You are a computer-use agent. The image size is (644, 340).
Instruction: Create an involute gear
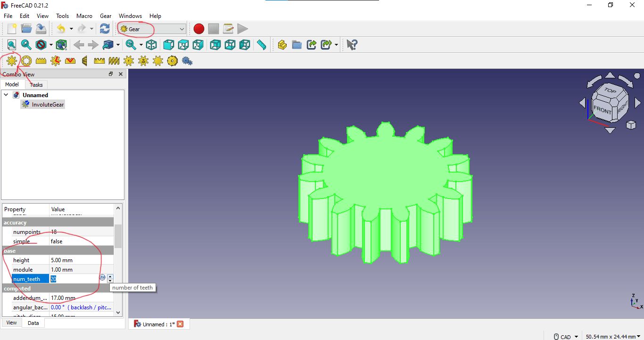click(x=12, y=60)
